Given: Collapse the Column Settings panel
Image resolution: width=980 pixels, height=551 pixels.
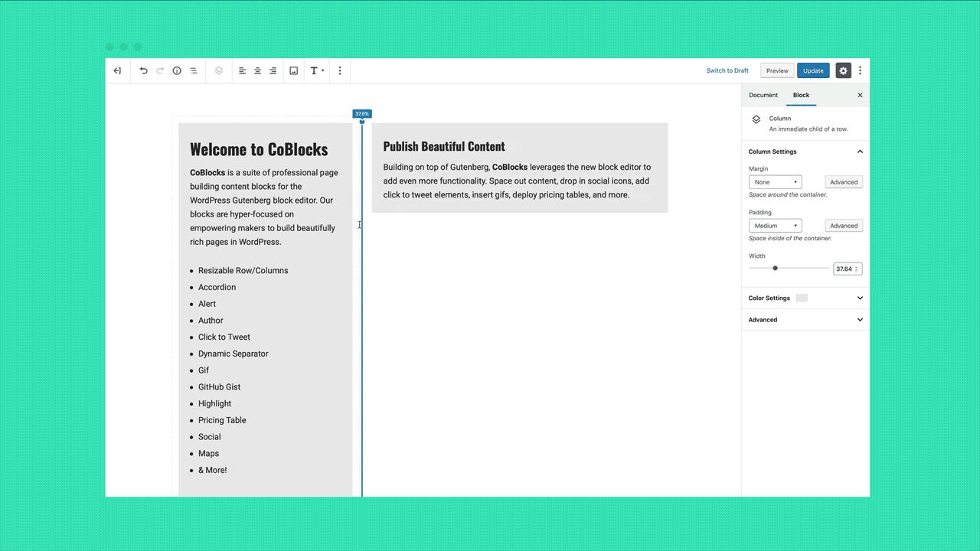Looking at the screenshot, I should [805, 152].
